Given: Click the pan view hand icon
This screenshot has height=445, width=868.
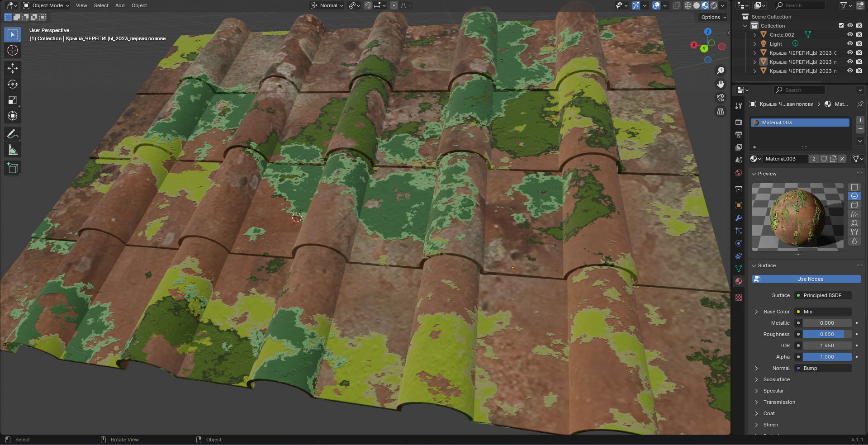Looking at the screenshot, I should pos(721,84).
